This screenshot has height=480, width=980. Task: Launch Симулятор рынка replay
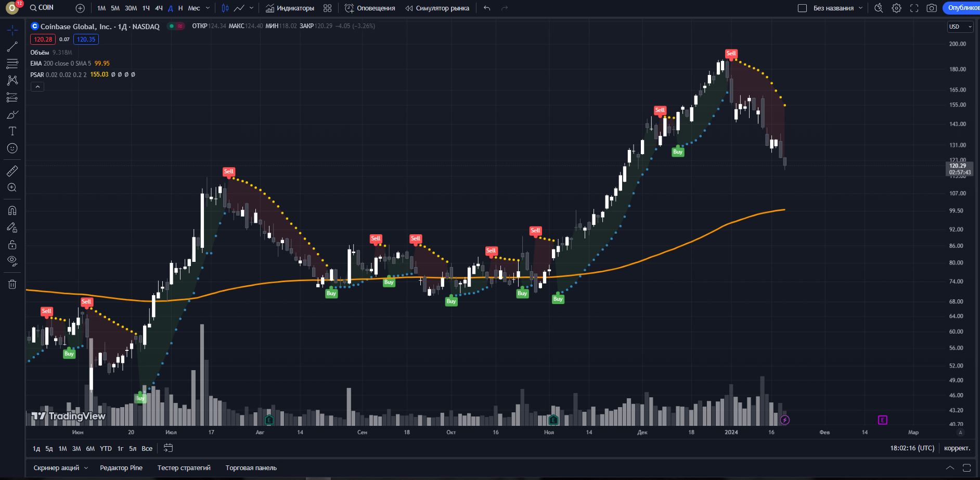(x=437, y=8)
